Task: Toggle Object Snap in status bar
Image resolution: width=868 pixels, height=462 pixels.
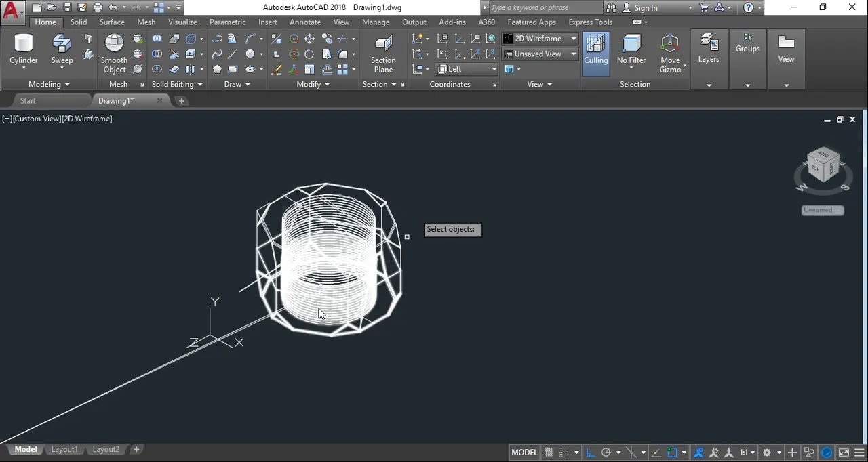Action: (x=672, y=453)
